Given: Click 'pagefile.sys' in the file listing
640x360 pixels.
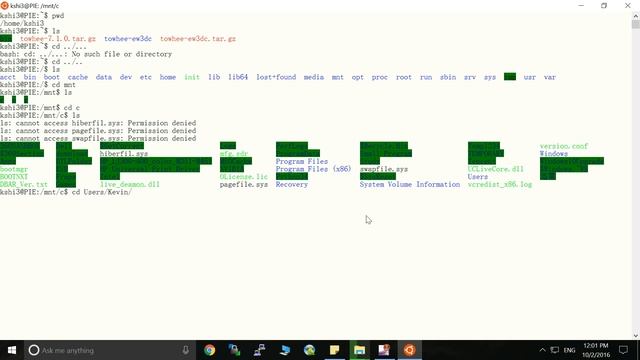Looking at the screenshot, I should click(x=244, y=184).
